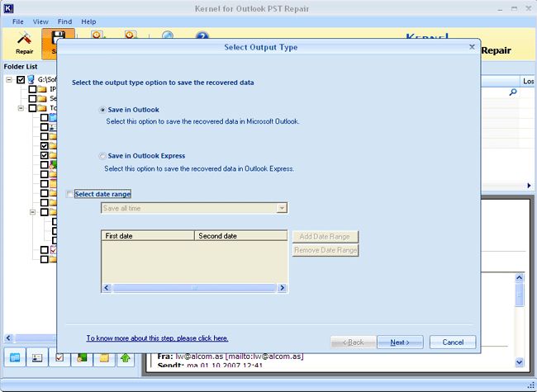
Task: Click the preview pane's scroll-up arrow
Action: 519,277
